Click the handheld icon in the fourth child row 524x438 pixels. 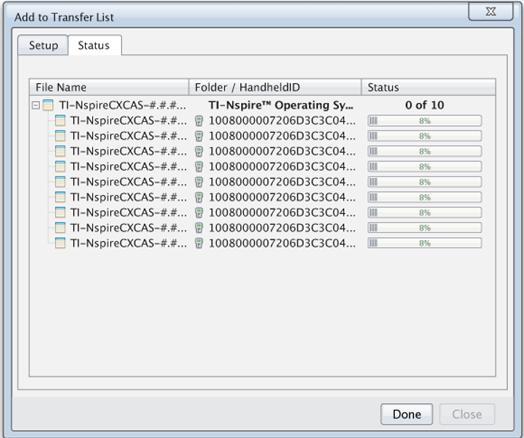(x=199, y=167)
